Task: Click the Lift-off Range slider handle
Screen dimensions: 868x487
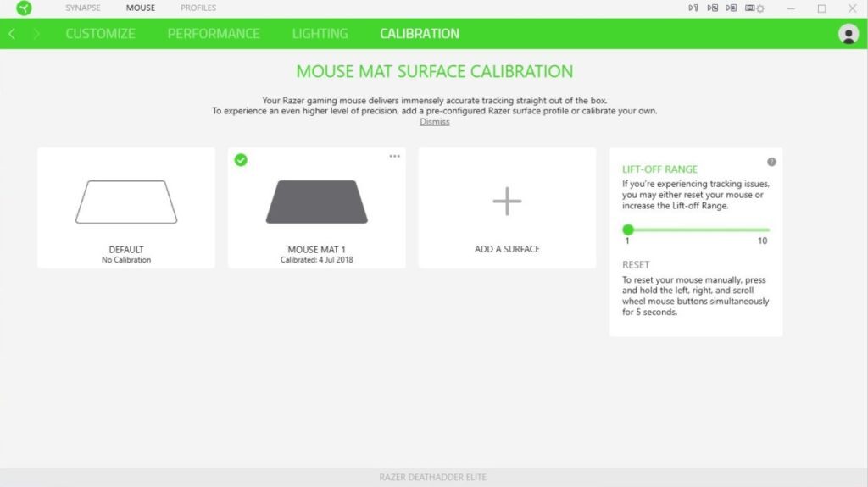Action: [628, 230]
